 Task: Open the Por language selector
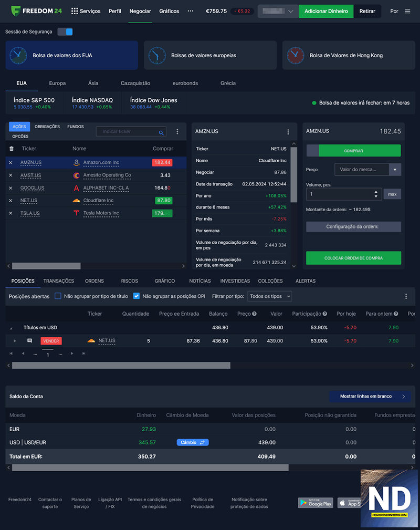click(394, 11)
